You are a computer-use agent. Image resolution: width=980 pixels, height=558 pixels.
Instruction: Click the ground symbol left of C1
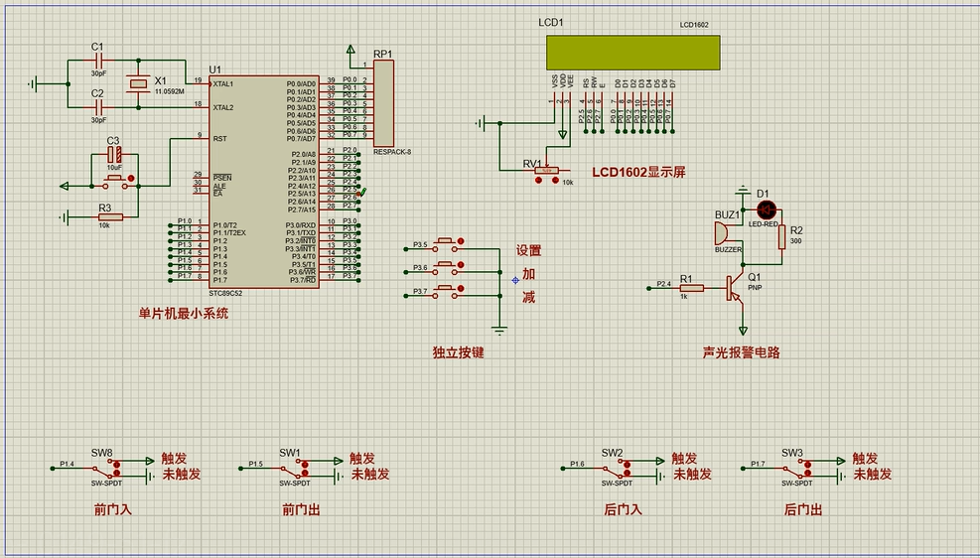34,83
